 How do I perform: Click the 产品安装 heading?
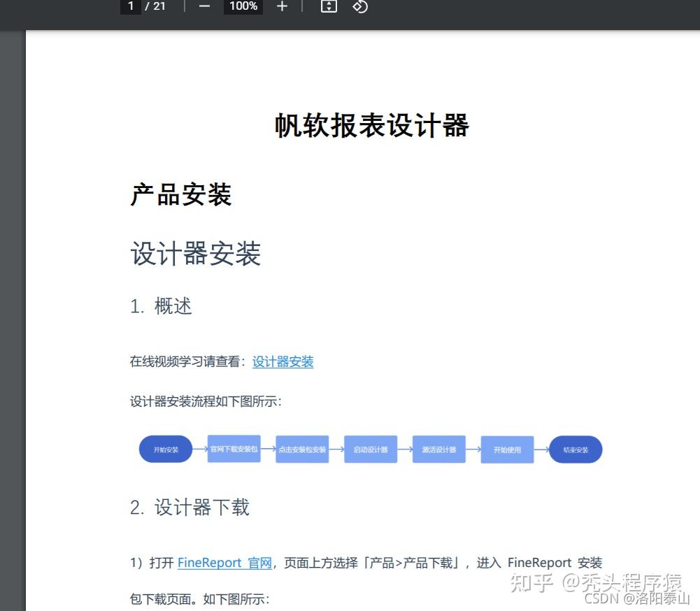180,196
